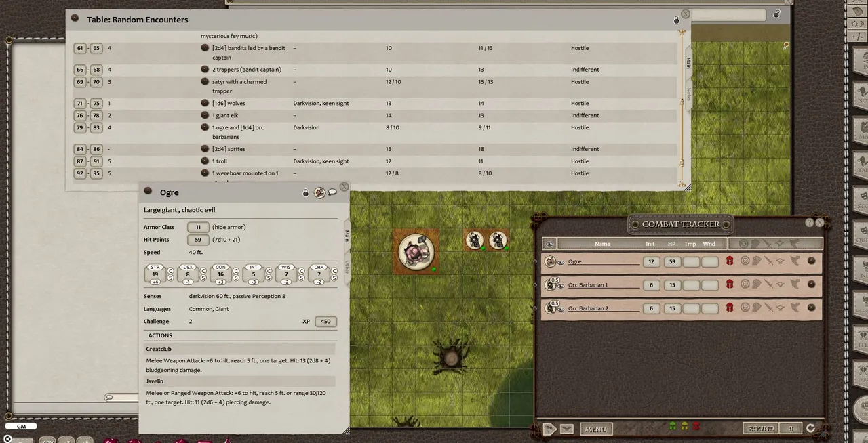Select the Ogre token on the map
This screenshot has height=443, width=868.
point(416,251)
